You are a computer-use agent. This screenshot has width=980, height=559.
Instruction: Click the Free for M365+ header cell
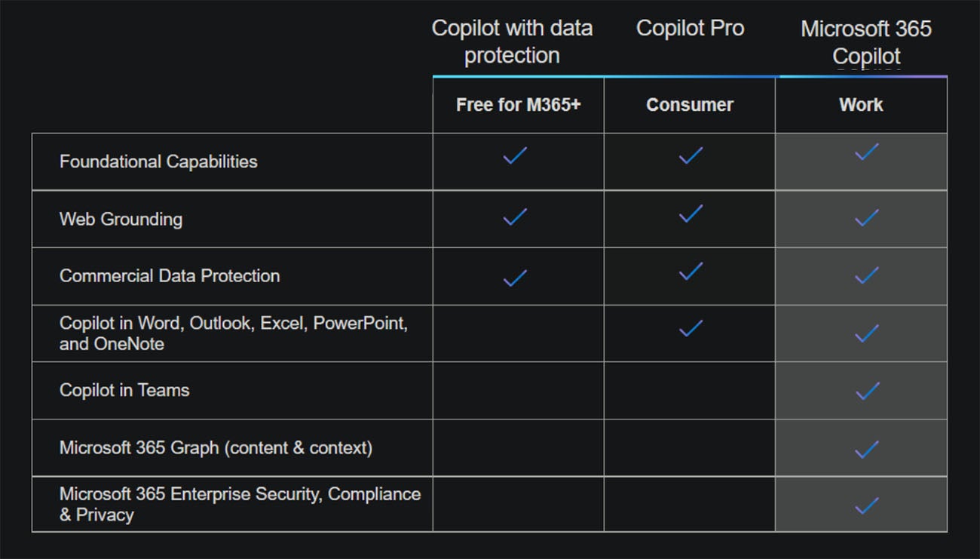(518, 105)
